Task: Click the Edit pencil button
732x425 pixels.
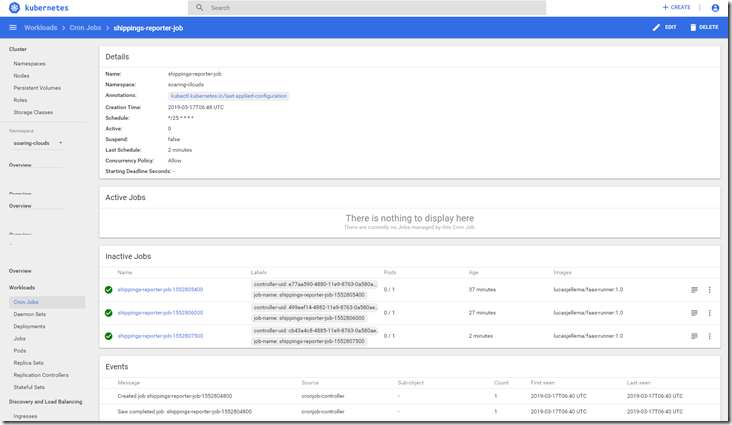Action: 664,27
